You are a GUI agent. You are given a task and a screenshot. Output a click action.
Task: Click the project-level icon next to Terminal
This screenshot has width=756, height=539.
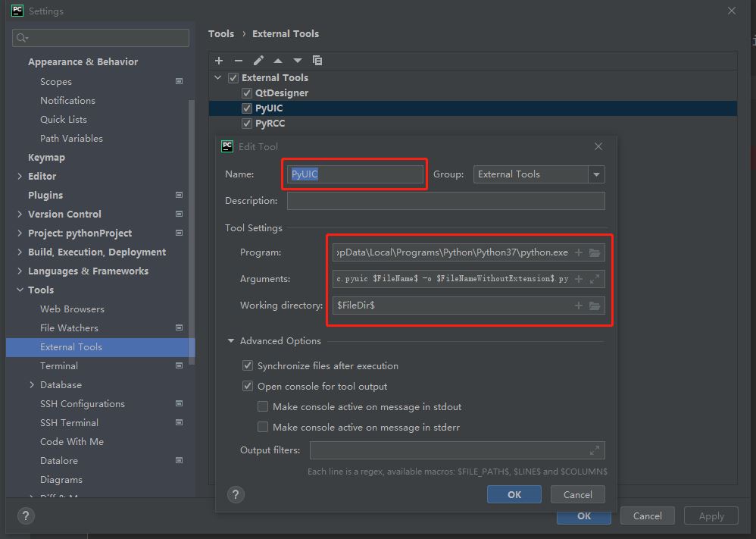tap(180, 365)
